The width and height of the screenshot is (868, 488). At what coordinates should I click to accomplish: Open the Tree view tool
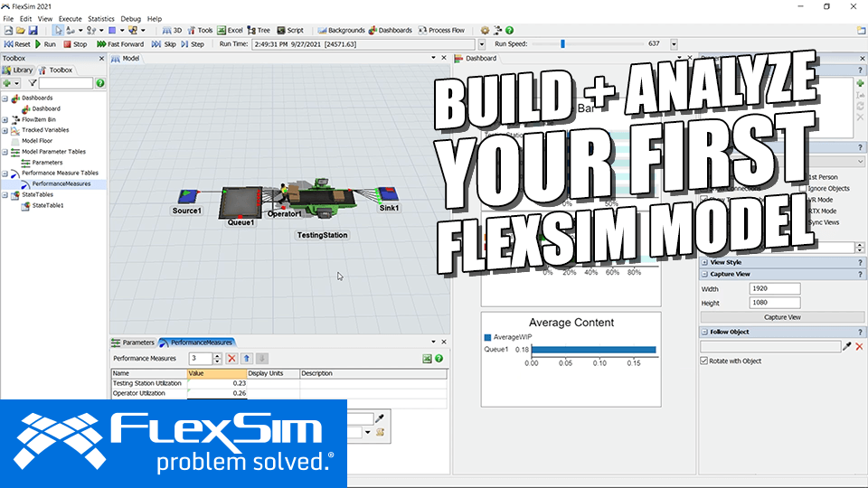pyautogui.click(x=259, y=31)
